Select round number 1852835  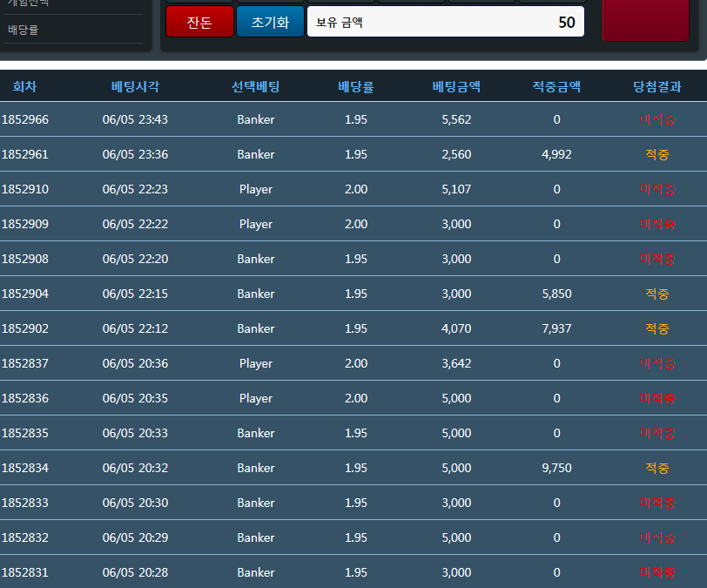point(25,433)
